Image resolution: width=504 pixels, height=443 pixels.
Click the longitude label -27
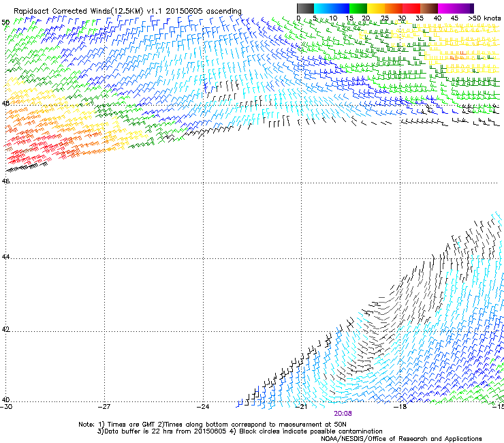tap(104, 407)
